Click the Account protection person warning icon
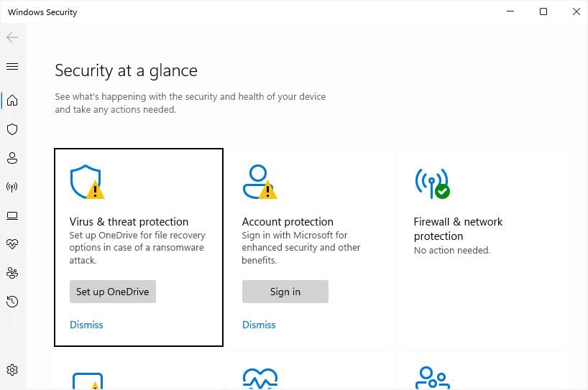Image resolution: width=588 pixels, height=390 pixels. (260, 182)
